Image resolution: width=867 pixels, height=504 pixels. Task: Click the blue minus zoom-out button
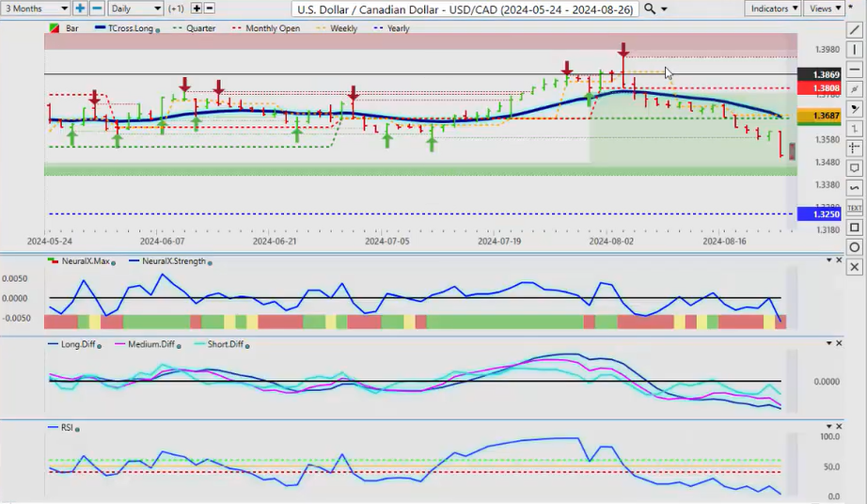point(96,8)
